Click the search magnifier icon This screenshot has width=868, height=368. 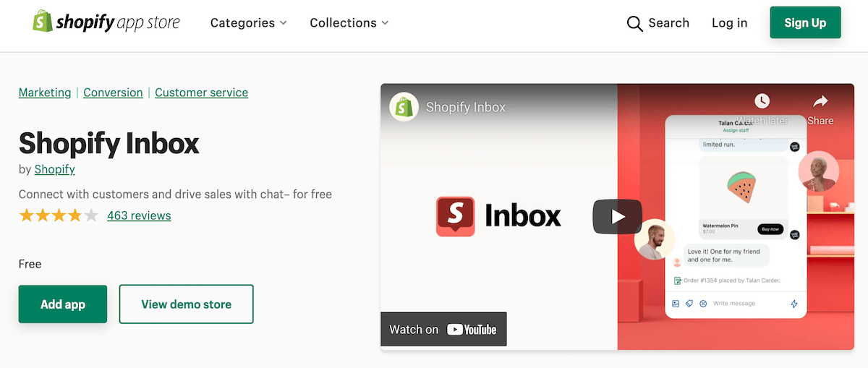point(634,23)
